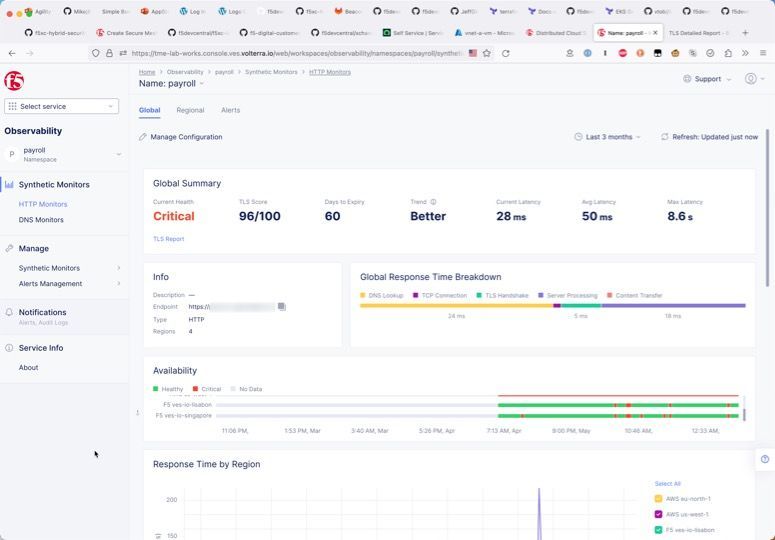Click the refresh icon beside Updated just now
775x540 pixels.
tap(664, 137)
